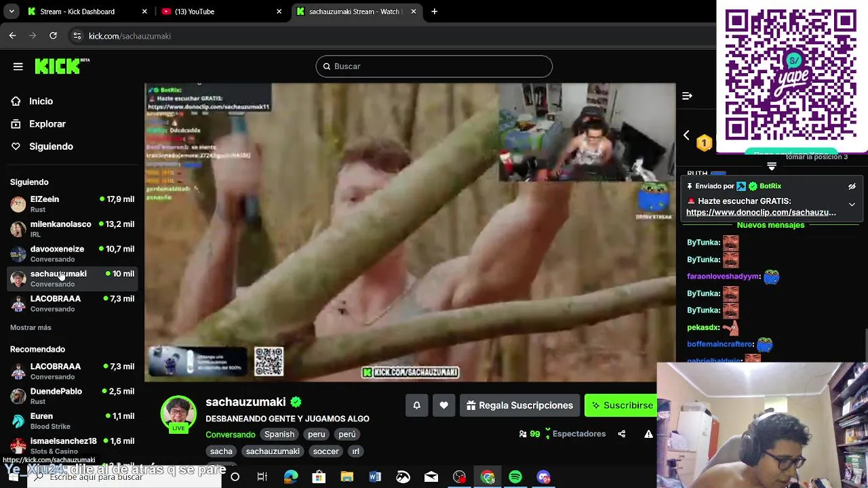The width and height of the screenshot is (868, 488).
Task: Click Mostrar más under Siguiendo
Action: click(31, 327)
